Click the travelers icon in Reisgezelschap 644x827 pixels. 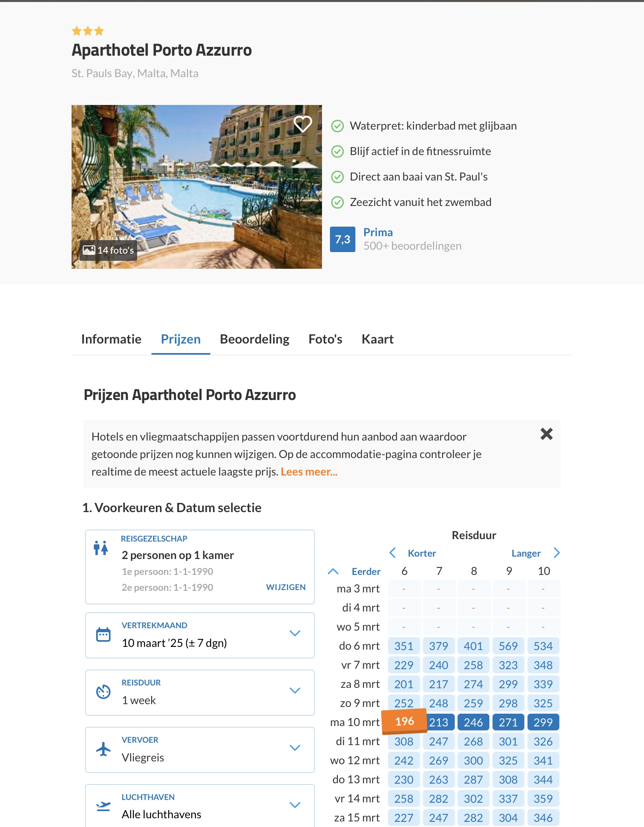click(x=101, y=548)
